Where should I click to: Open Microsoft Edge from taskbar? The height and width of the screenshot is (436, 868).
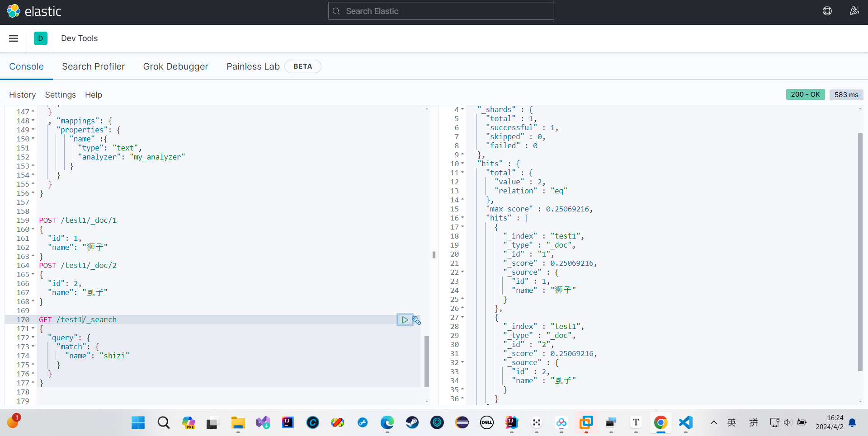tap(387, 423)
